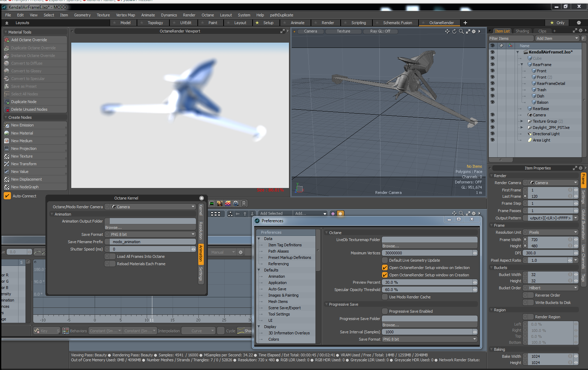Open the gear settings icon in 3D viewport
The image size is (588, 370).
click(x=474, y=31)
